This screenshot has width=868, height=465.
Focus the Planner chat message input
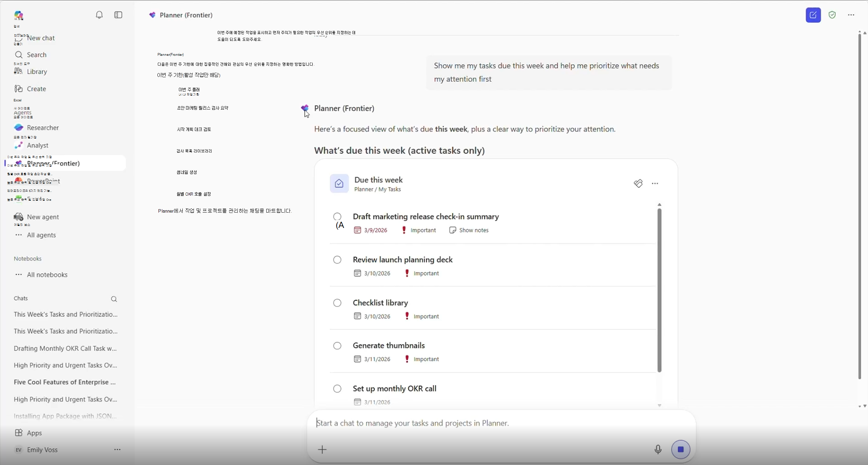click(501, 423)
